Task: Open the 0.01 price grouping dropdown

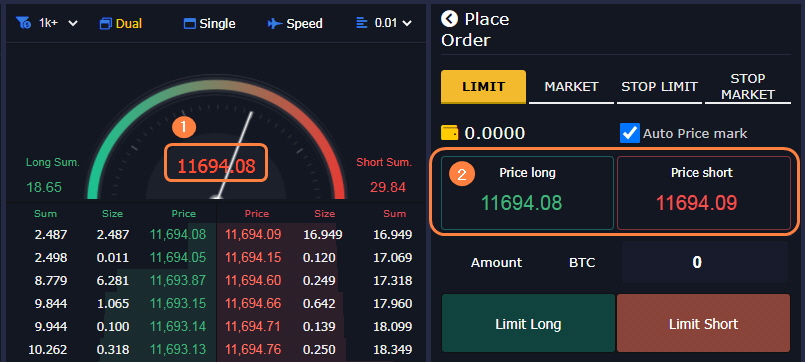Action: pyautogui.click(x=393, y=23)
